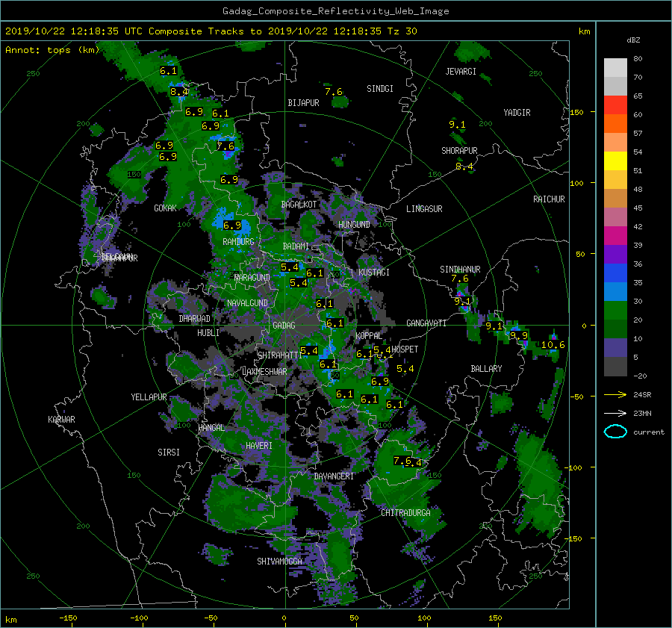Click the 6.9 storm top above RAMDURG
672x628 pixels.
click(x=232, y=226)
